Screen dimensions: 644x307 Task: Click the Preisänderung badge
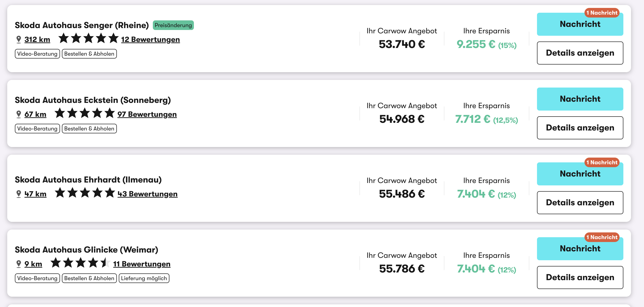[x=173, y=25]
